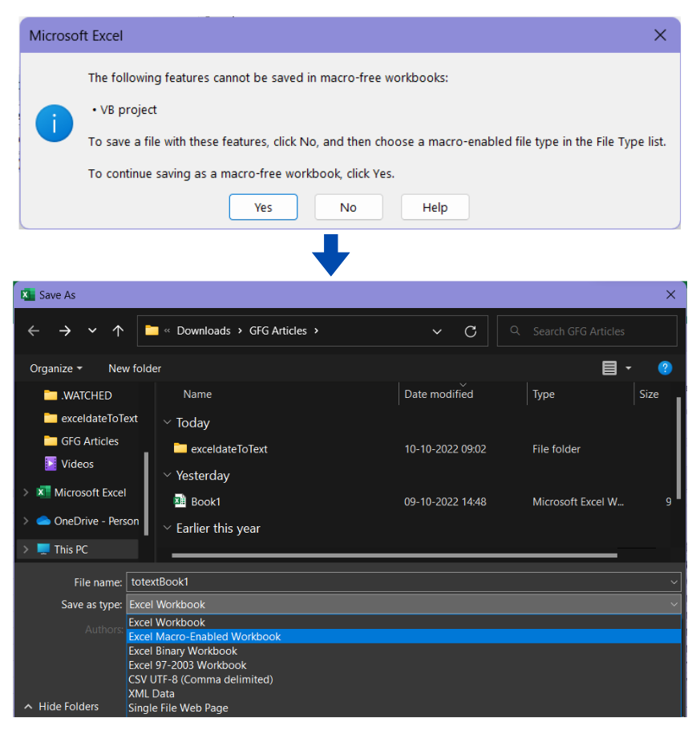700x730 pixels.
Task: Choose XML Data option
Action: point(403,694)
